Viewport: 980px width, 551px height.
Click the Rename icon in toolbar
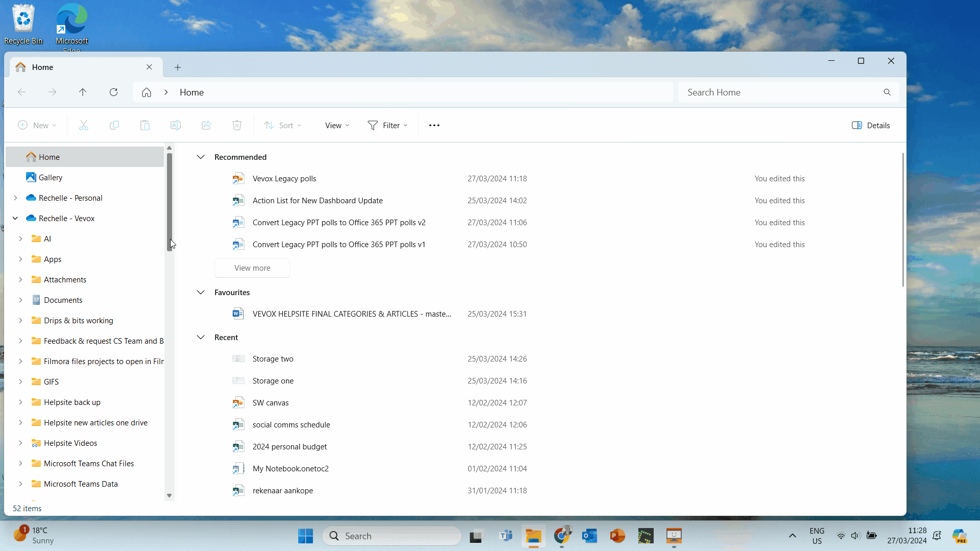176,126
